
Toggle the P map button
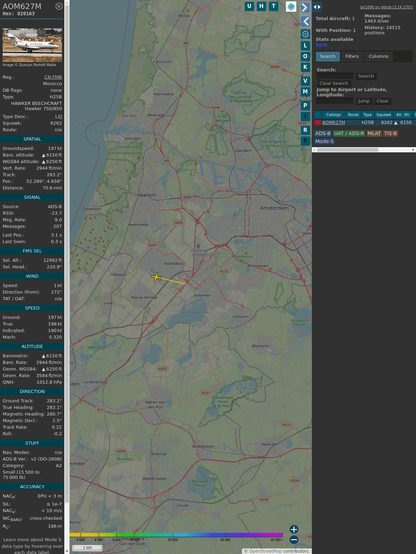(x=305, y=106)
